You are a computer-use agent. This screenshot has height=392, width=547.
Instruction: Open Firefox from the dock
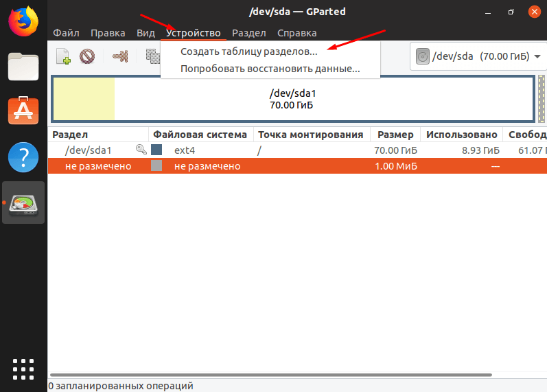[23, 22]
